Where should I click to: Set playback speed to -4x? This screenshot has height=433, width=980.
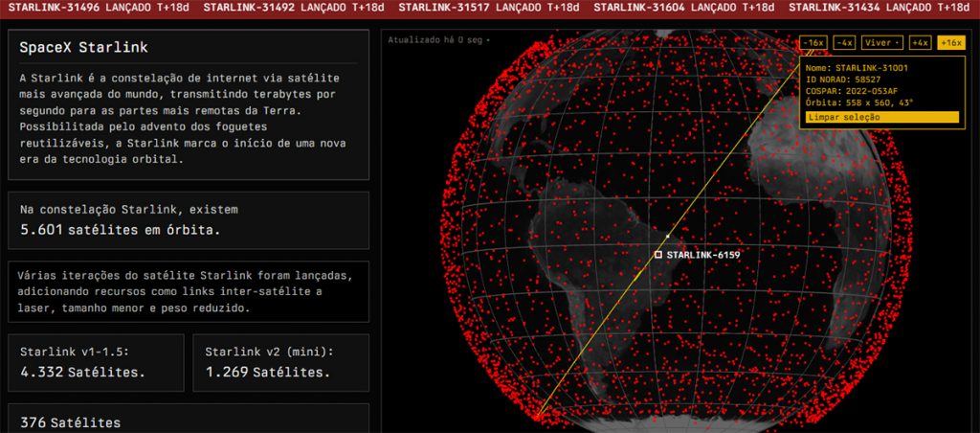[845, 42]
